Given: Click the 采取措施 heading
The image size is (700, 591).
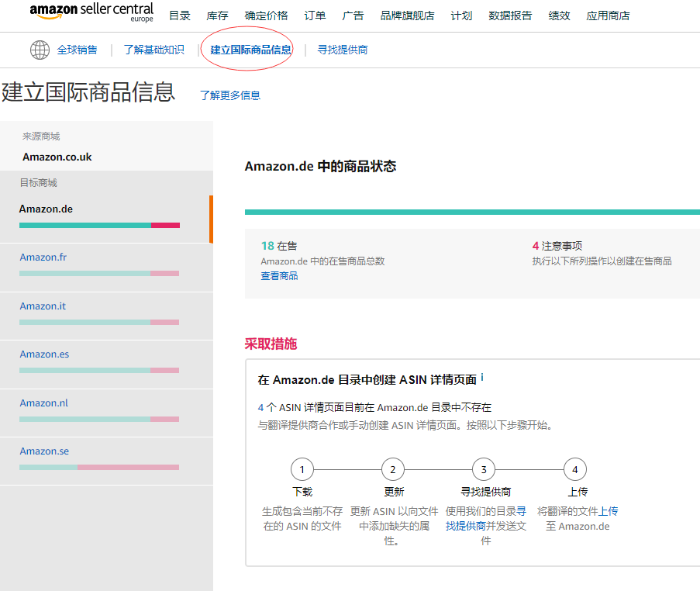Looking at the screenshot, I should [271, 344].
